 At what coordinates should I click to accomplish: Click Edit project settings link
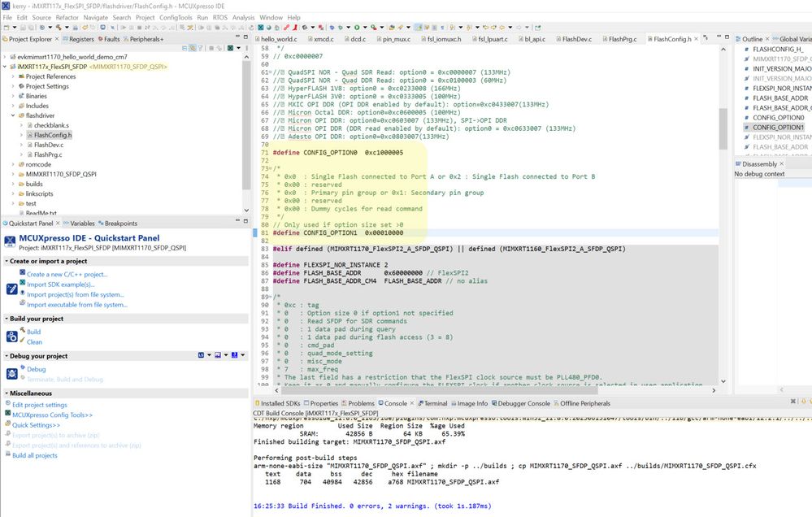[x=39, y=405]
